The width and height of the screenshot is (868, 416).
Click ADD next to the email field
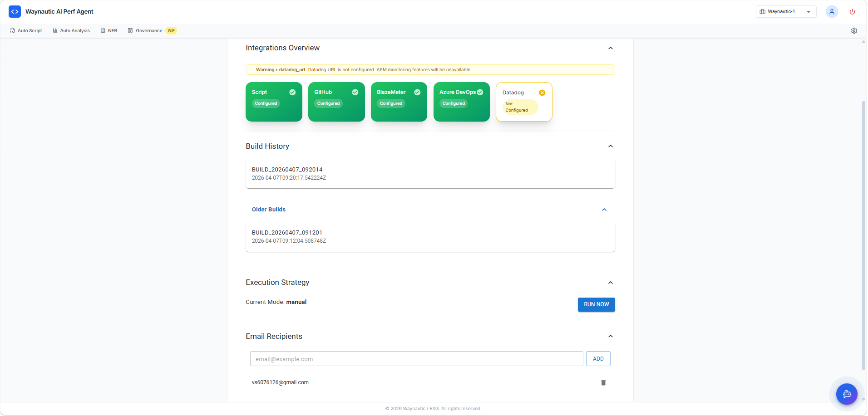(598, 358)
